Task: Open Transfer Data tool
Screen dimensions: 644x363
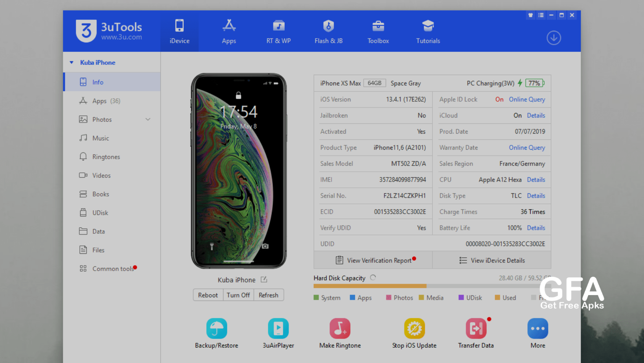Action: click(x=476, y=334)
